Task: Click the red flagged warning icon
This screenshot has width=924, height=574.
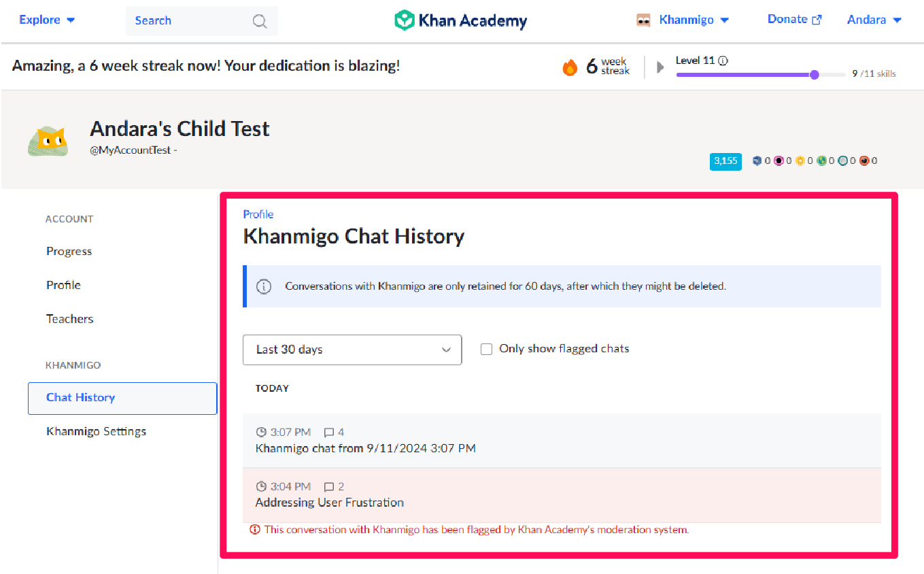Action: coord(255,529)
